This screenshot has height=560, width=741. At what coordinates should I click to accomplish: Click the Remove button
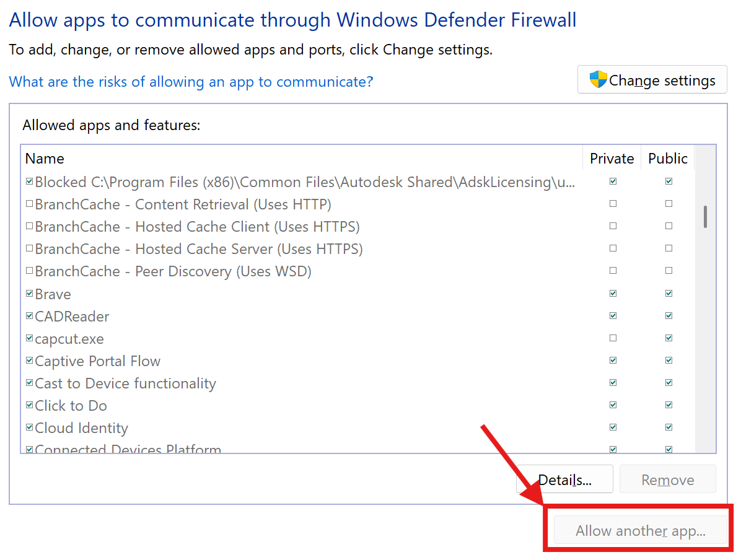(667, 479)
